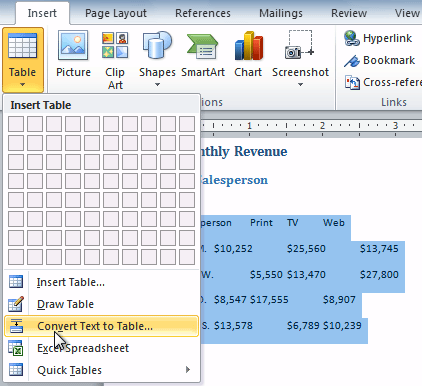This screenshot has width=422, height=386.
Task: Expand the Shapes dropdown arrow
Action: point(157,85)
